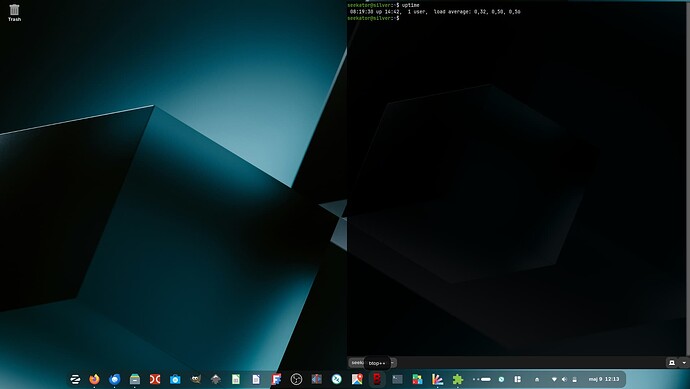Viewport: 690px width, 389px height.
Task: Launch the red F app icon in the dock
Action: point(276,379)
